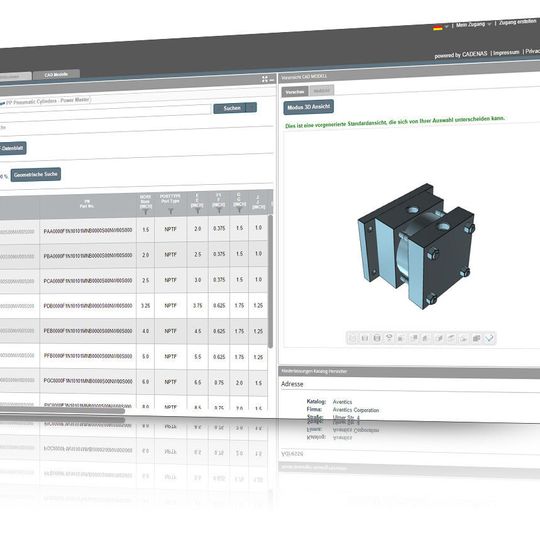Select part number PAA0000F row cell

tap(88, 230)
